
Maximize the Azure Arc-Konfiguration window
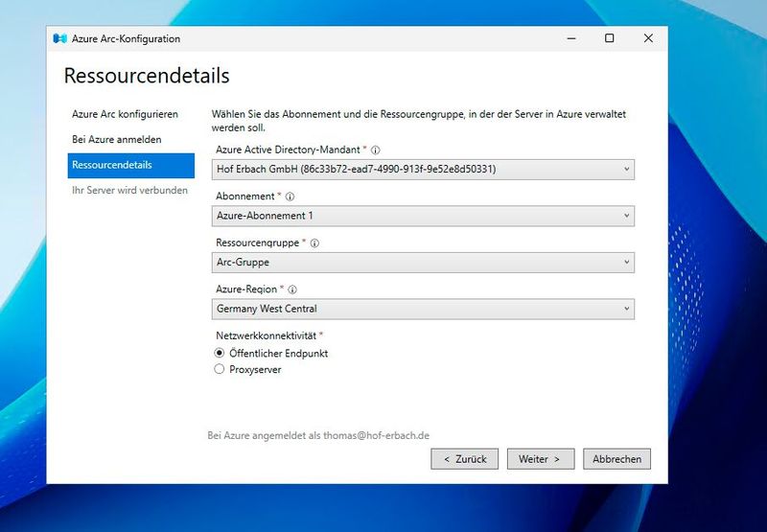pyautogui.click(x=609, y=38)
